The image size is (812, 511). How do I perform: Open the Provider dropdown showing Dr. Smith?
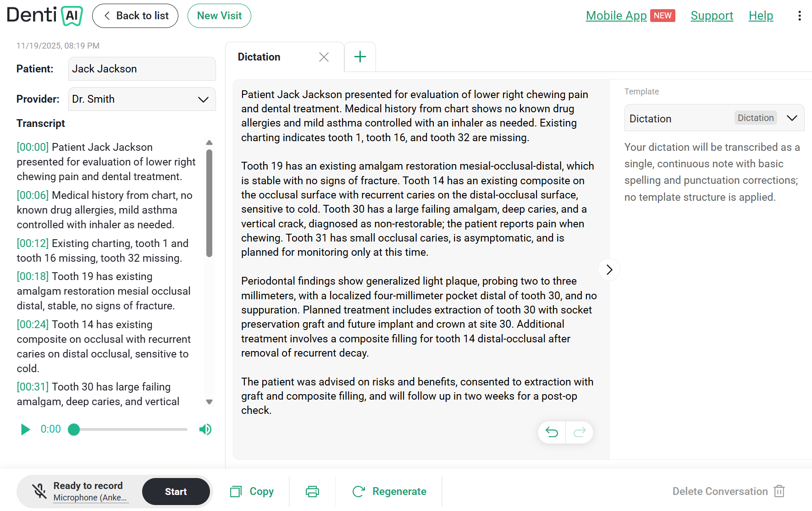(142, 99)
